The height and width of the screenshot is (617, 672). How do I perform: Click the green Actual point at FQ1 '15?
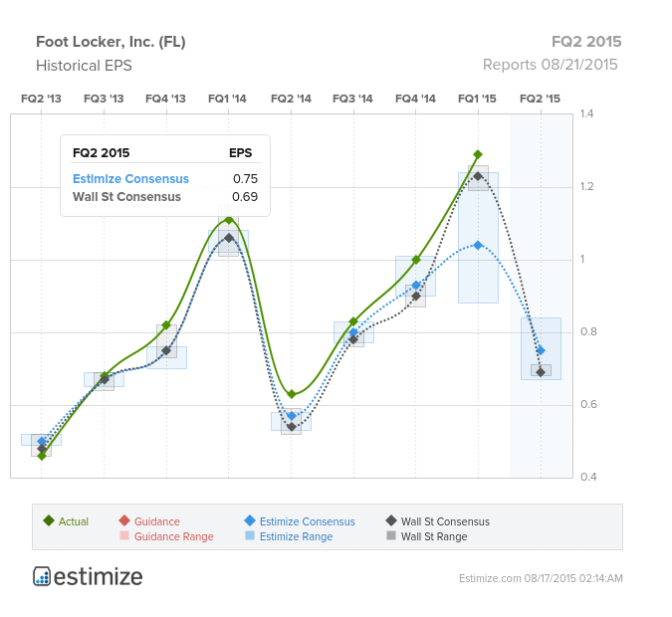(478, 154)
